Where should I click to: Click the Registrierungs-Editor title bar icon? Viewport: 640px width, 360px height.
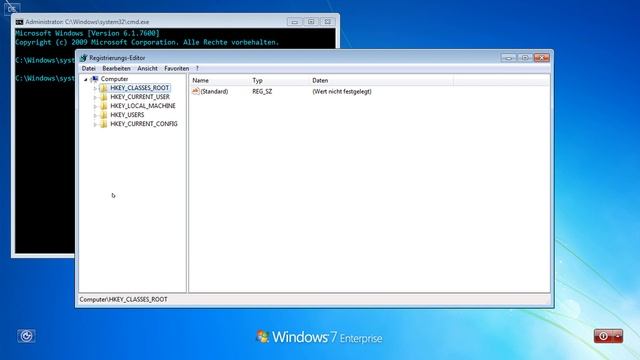click(84, 58)
